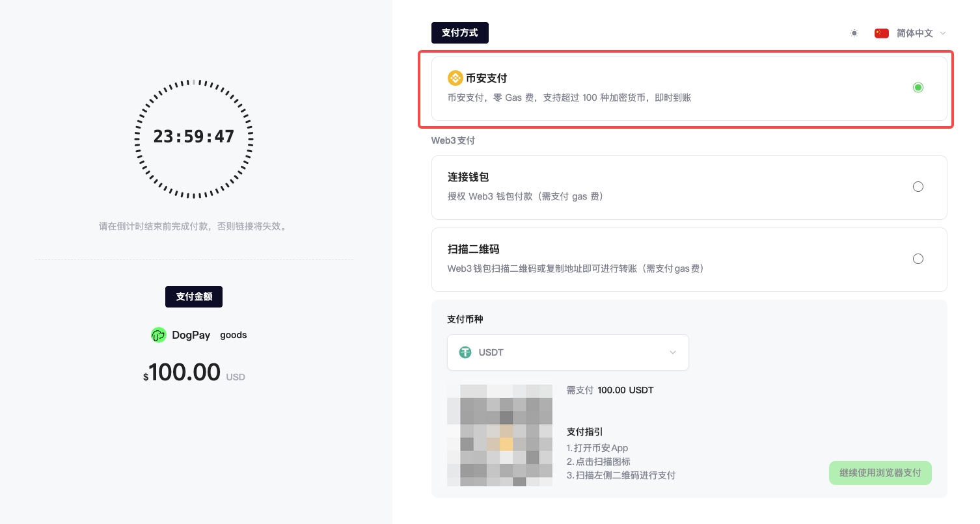Click the China flag icon
The width and height of the screenshot is (980, 524).
point(882,33)
